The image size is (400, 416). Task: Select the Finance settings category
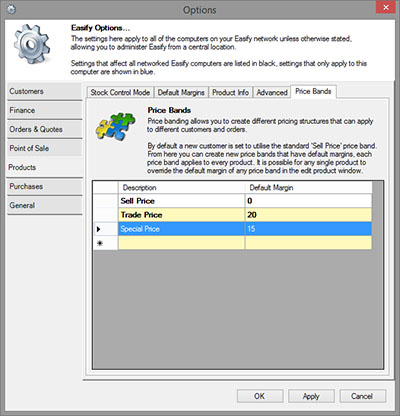coord(44,110)
